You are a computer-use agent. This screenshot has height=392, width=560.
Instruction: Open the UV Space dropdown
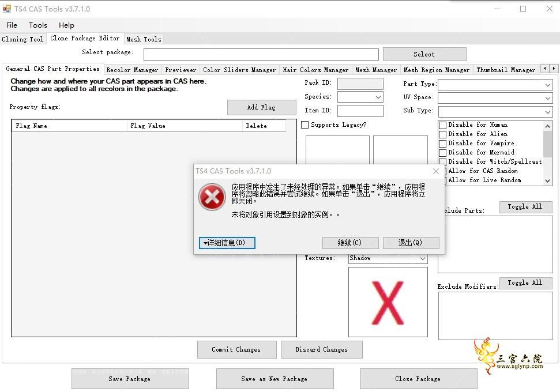click(x=547, y=98)
